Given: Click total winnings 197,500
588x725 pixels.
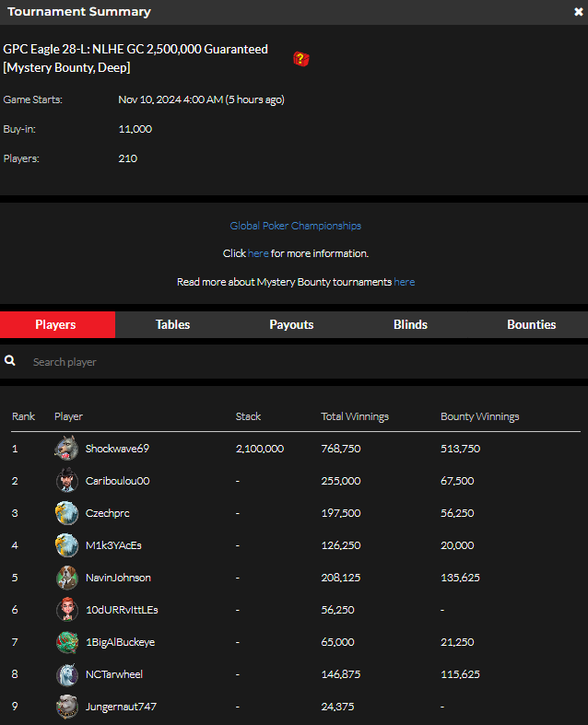Looking at the screenshot, I should (x=341, y=513).
